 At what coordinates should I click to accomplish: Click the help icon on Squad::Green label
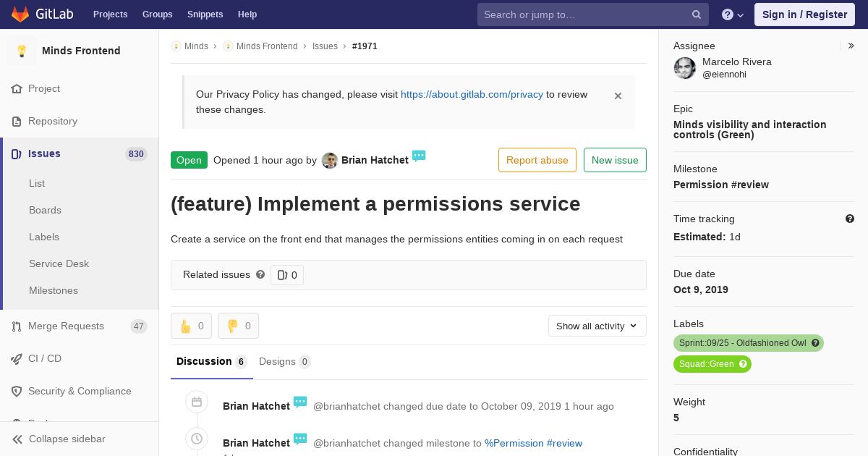(743, 364)
